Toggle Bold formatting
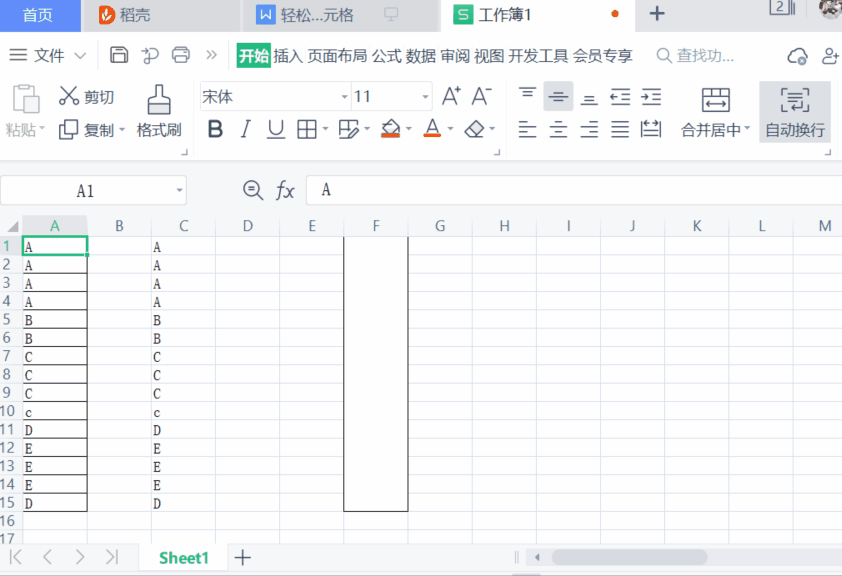The width and height of the screenshot is (842, 576). pos(215,129)
